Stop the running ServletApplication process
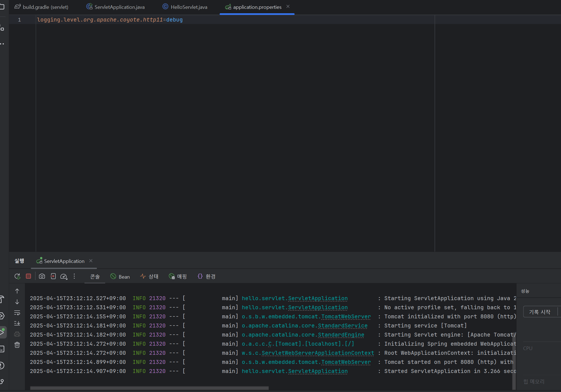 tap(28, 276)
